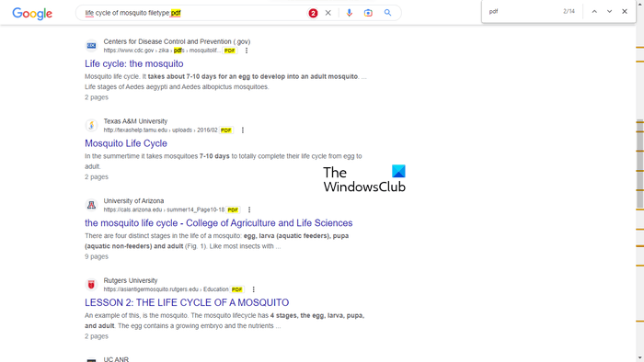Click the red extension badge in search box
This screenshot has width=644, height=362.
[x=313, y=13]
